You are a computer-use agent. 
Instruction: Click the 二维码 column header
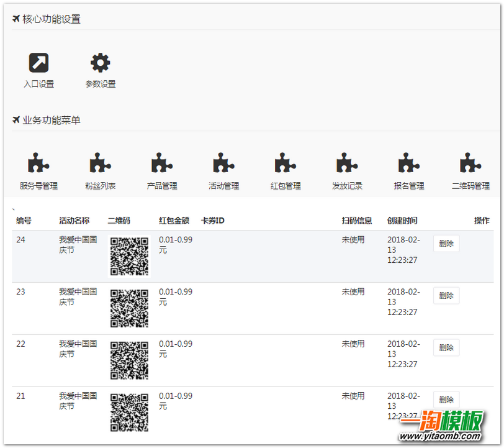click(x=119, y=221)
